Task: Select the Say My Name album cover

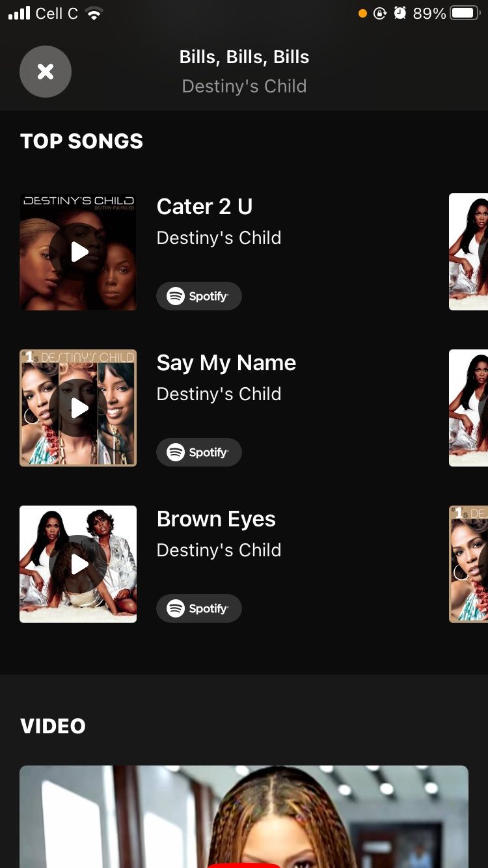Action: click(x=78, y=408)
